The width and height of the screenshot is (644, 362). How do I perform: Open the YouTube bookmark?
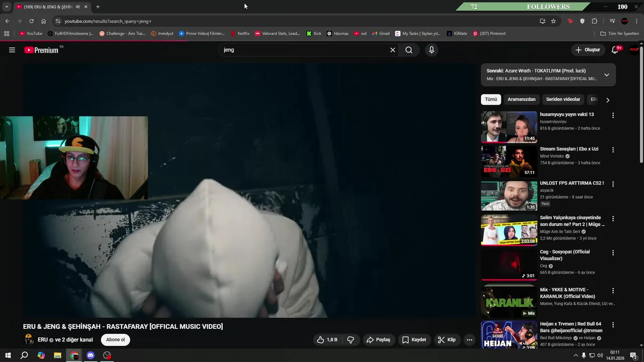click(x=31, y=34)
